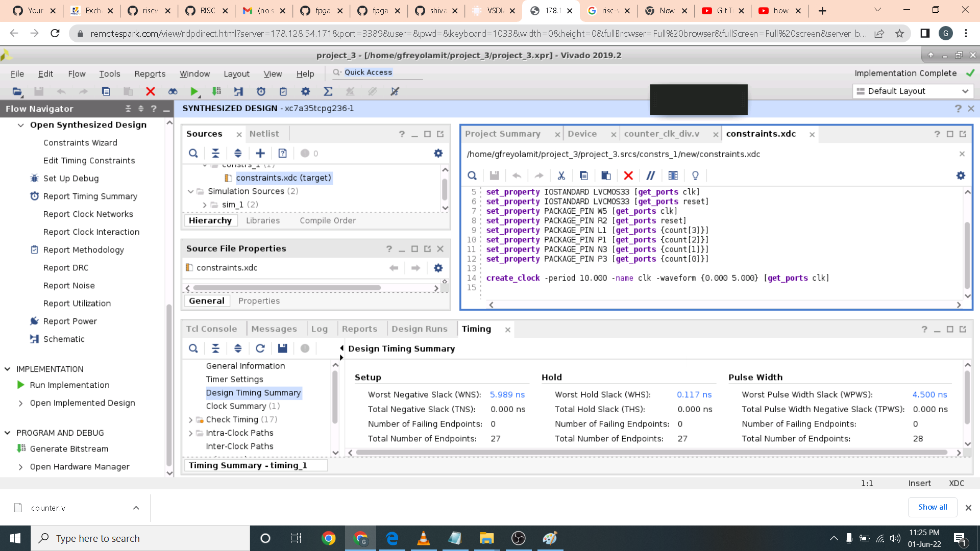Screen dimensions: 980x551
Task: Click the Add Sources plus icon
Action: pos(260,153)
